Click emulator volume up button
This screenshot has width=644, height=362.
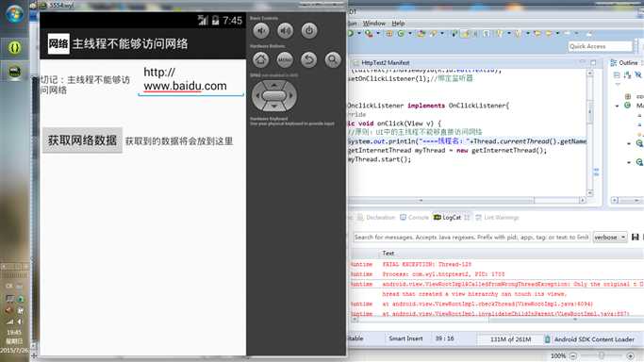tap(285, 30)
